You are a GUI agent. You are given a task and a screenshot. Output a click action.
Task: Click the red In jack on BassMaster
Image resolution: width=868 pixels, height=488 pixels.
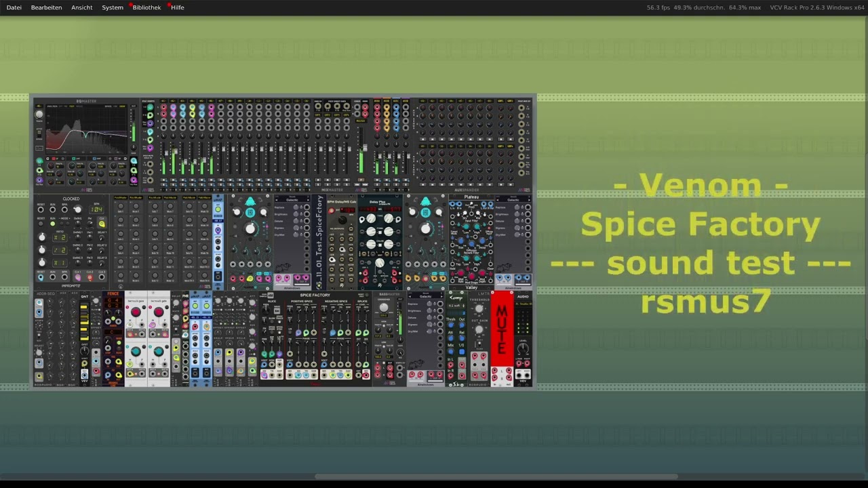point(378,368)
